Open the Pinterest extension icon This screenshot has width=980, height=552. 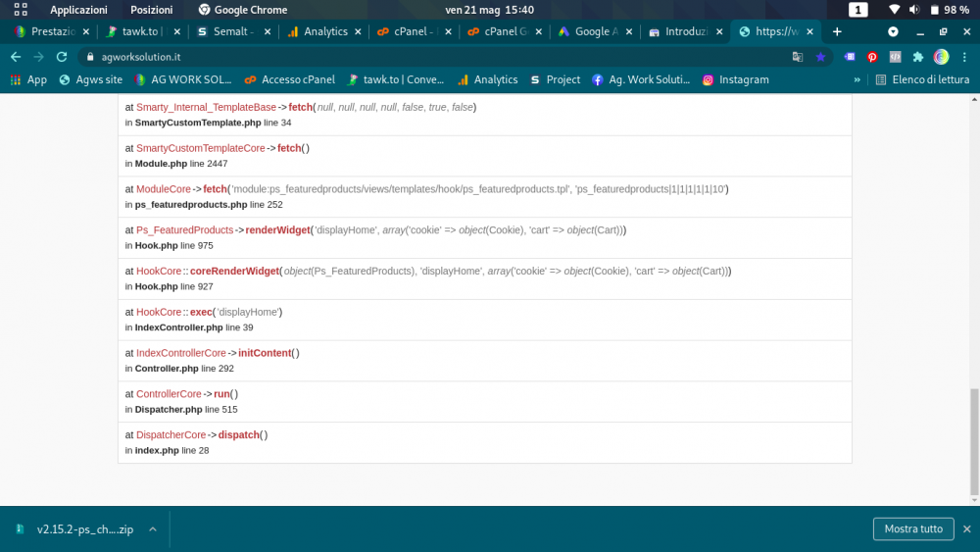872,57
